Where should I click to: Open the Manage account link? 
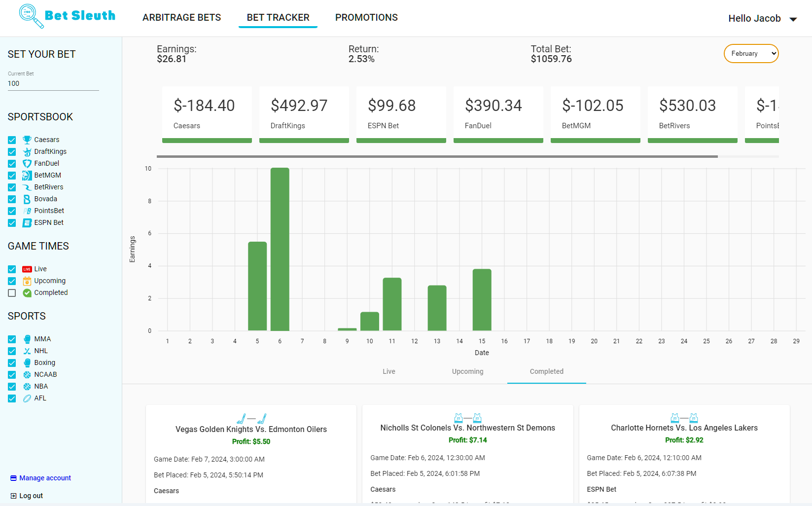(45, 478)
